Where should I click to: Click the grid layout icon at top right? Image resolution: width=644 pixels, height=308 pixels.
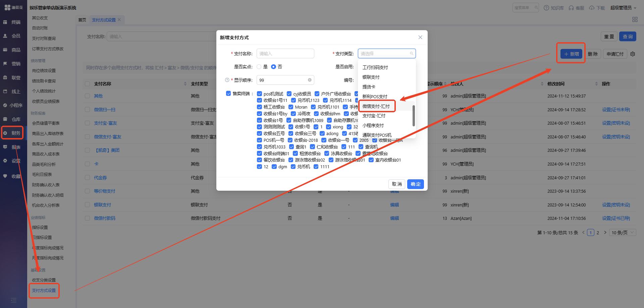tap(635, 19)
